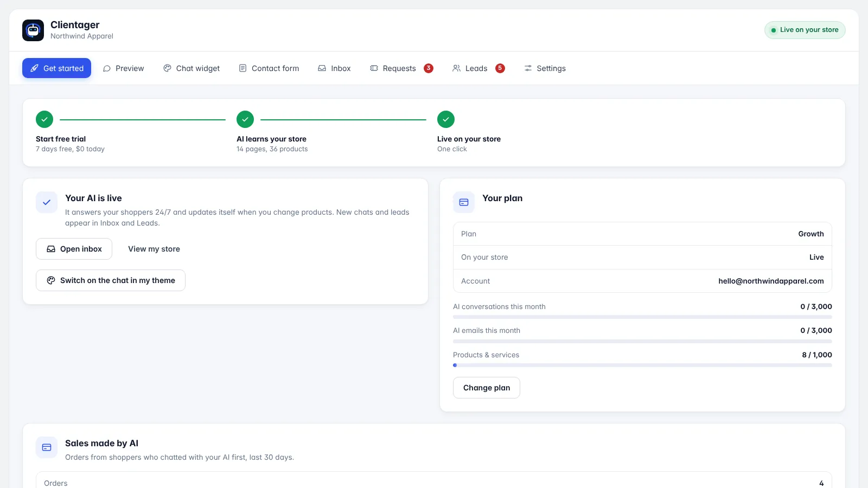This screenshot has width=868, height=488.
Task: Open the Get started tab
Action: (x=56, y=68)
